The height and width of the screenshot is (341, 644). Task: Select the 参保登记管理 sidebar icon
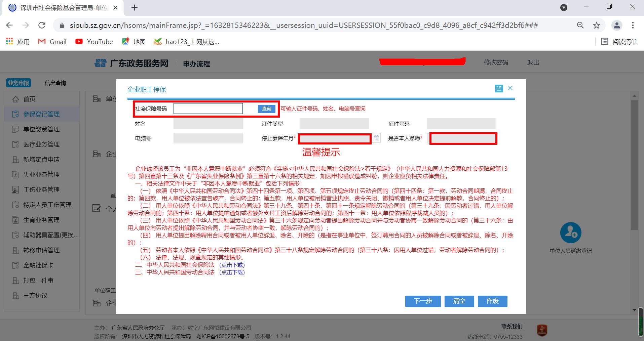16,114
